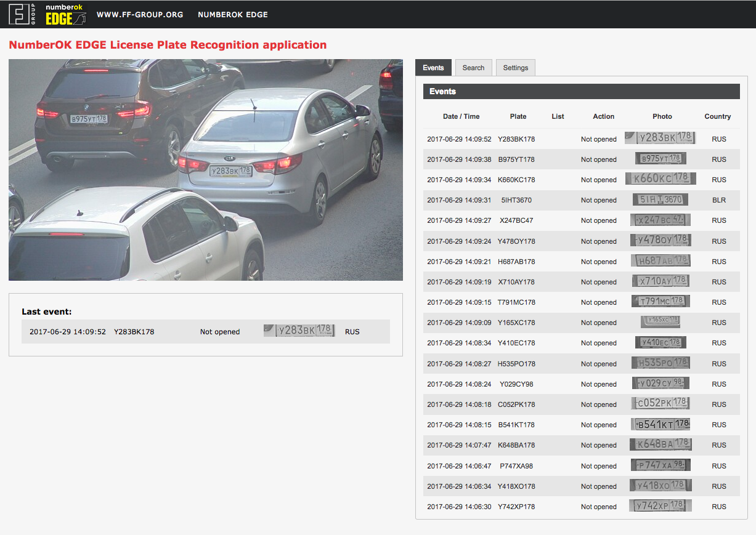Open plate photo for Y478OY178
Screen dimensions: 756x535
tap(660, 240)
